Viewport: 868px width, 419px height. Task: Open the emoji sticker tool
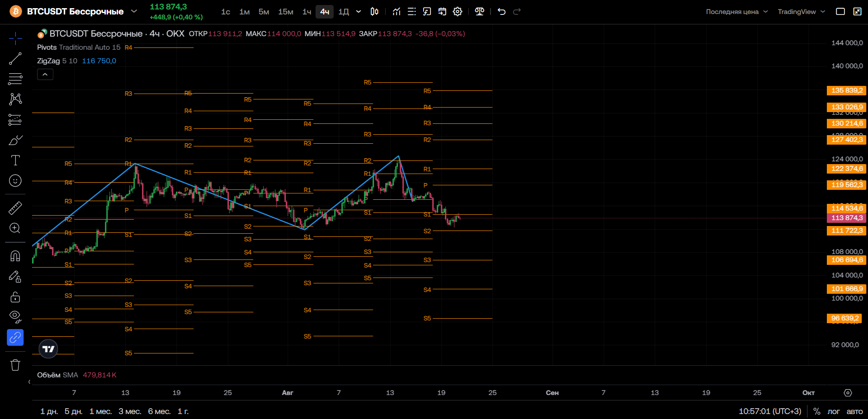coord(15,181)
